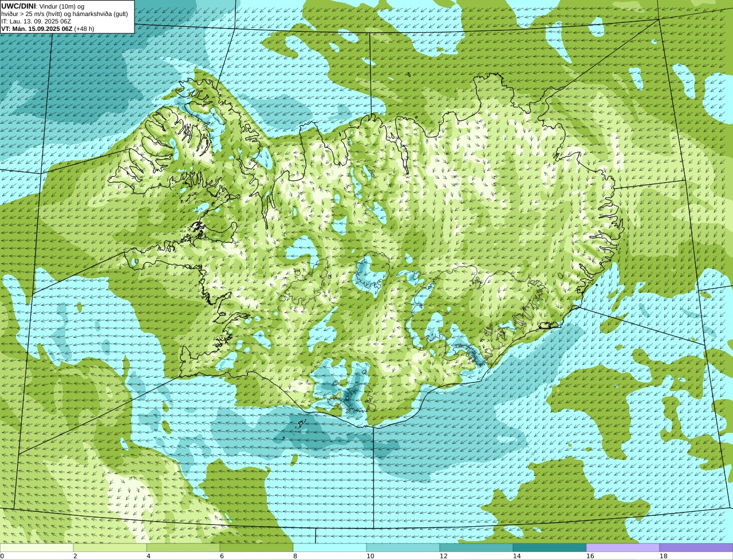Screen dimensions: 733x560
Task: Click the 14–16 m/s dark teal legend swatch
Action: pos(550,547)
